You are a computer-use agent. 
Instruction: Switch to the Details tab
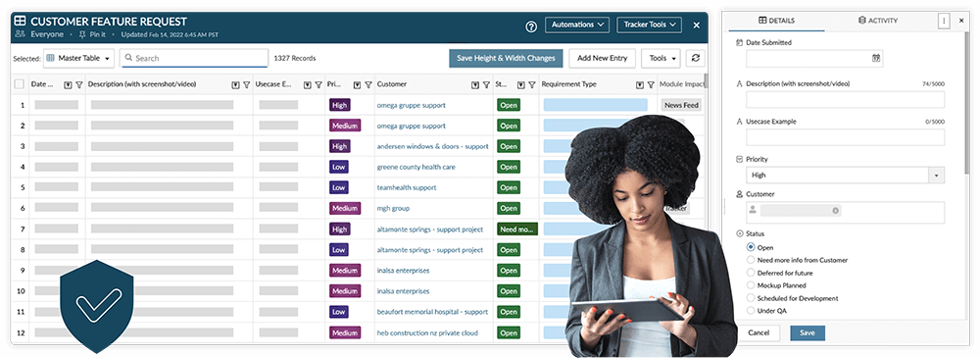[777, 21]
